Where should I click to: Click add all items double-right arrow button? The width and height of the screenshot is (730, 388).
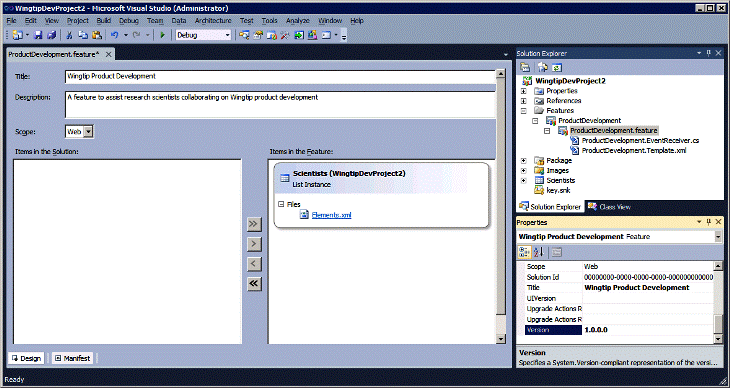(254, 224)
